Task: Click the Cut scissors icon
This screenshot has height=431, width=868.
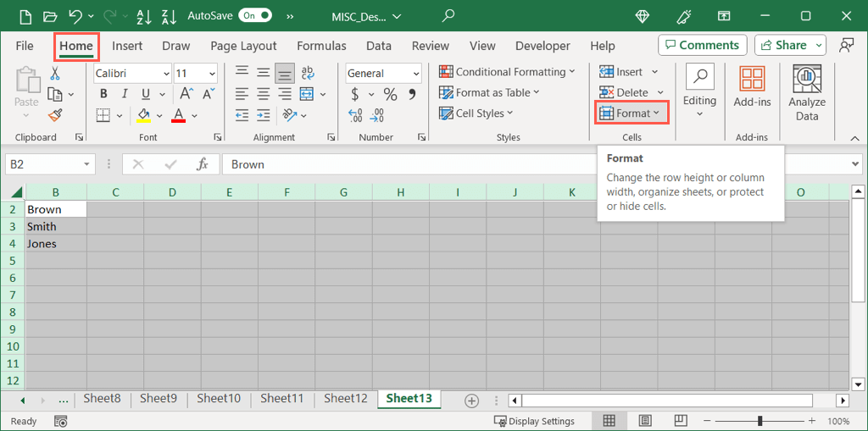Action: click(55, 74)
